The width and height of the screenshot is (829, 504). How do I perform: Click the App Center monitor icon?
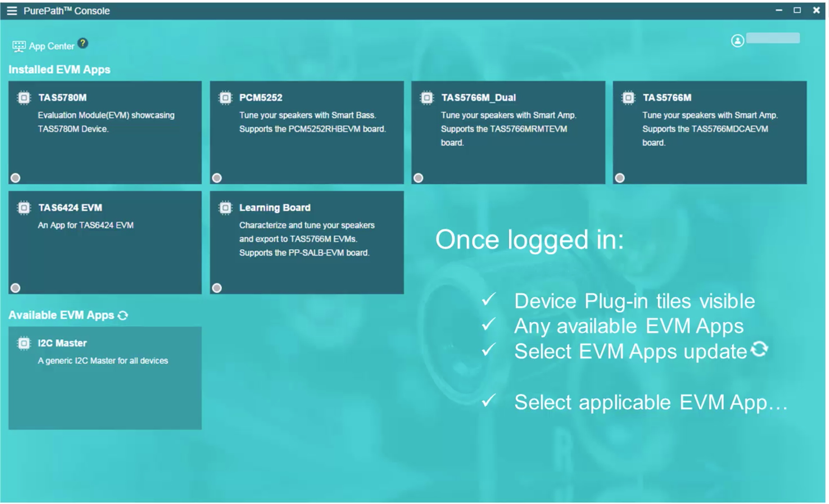[19, 46]
